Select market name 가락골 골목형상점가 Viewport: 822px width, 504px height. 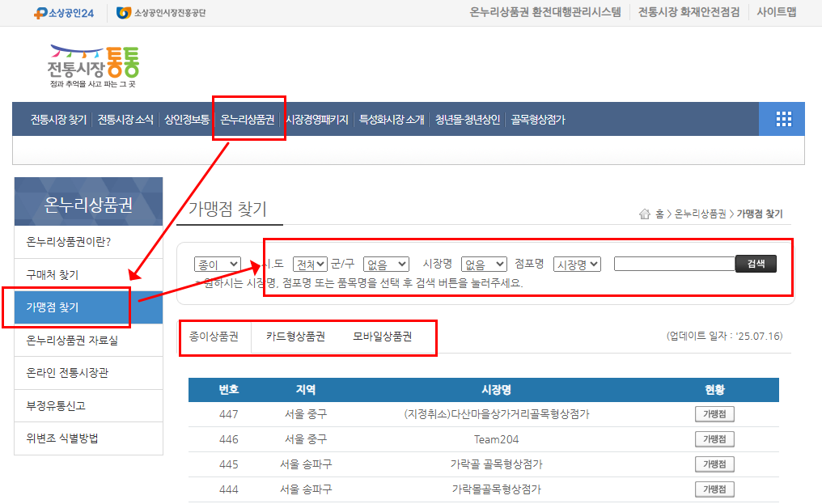(x=497, y=464)
